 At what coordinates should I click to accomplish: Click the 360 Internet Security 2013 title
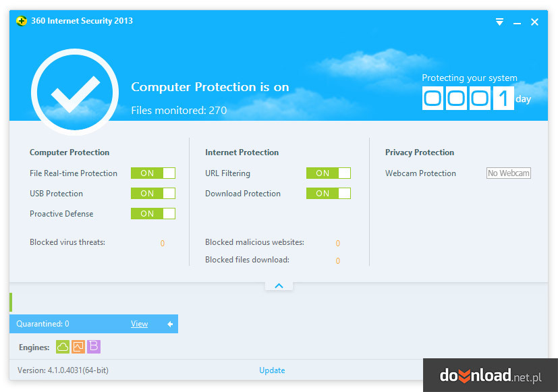coord(82,21)
